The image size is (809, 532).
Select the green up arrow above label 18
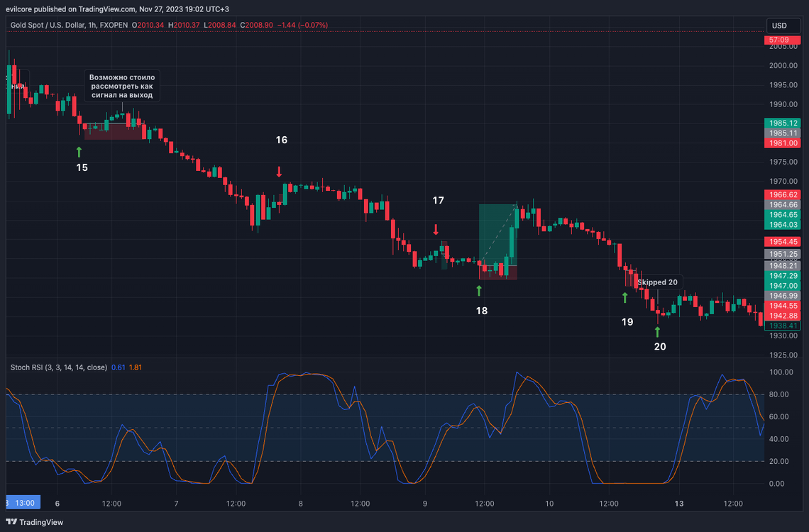479,291
